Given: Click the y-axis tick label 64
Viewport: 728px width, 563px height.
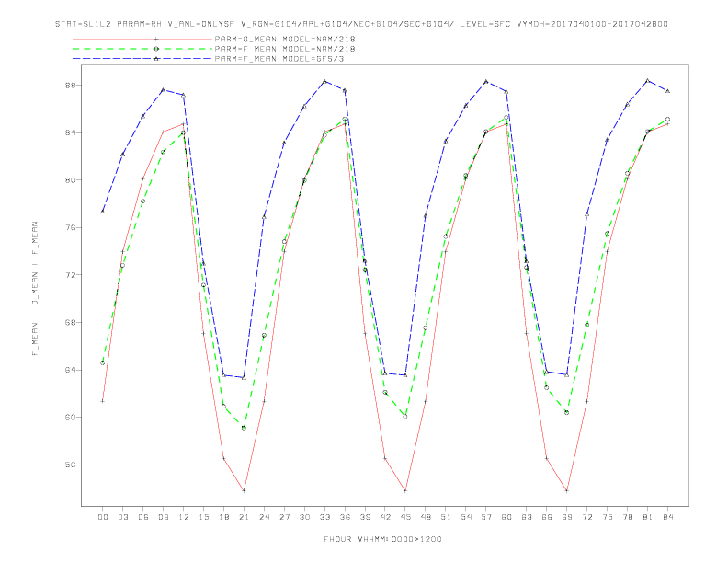Looking at the screenshot, I should pos(70,370).
